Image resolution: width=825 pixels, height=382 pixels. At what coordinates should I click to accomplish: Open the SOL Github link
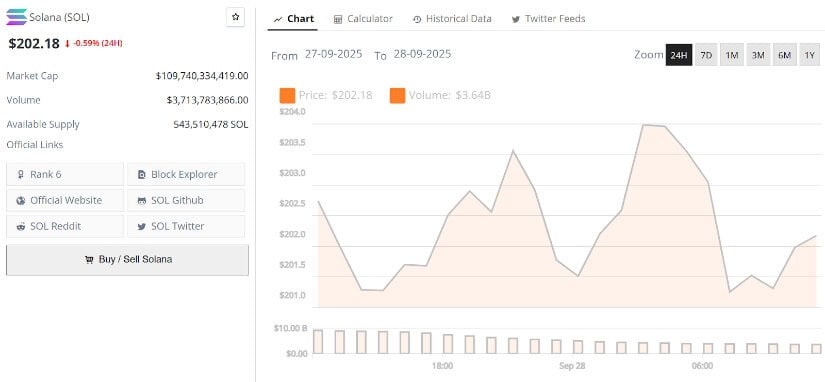[186, 200]
